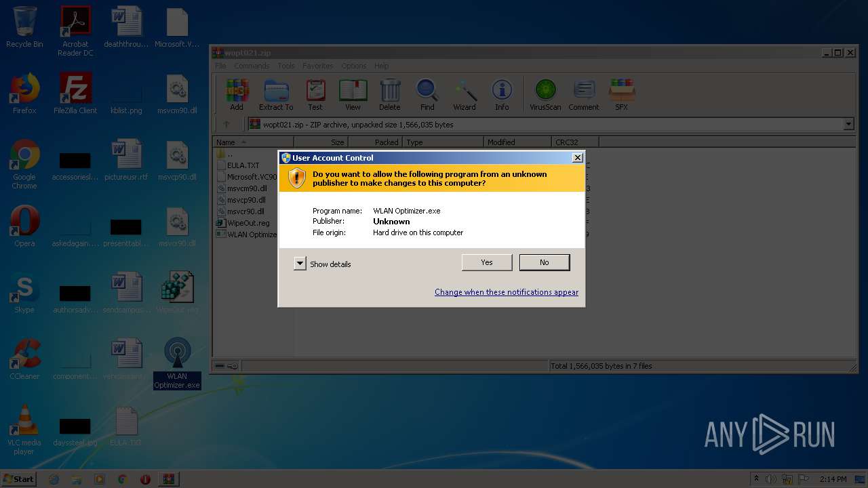Open Acrobat Reader DC desktop icon
This screenshot has width=868, height=488.
(x=75, y=30)
